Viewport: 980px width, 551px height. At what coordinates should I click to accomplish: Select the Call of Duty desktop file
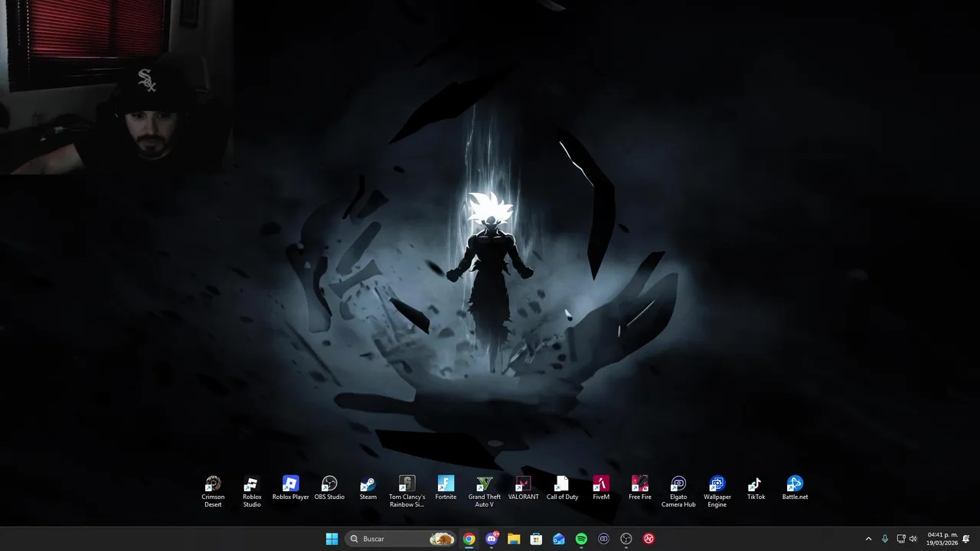pyautogui.click(x=562, y=487)
